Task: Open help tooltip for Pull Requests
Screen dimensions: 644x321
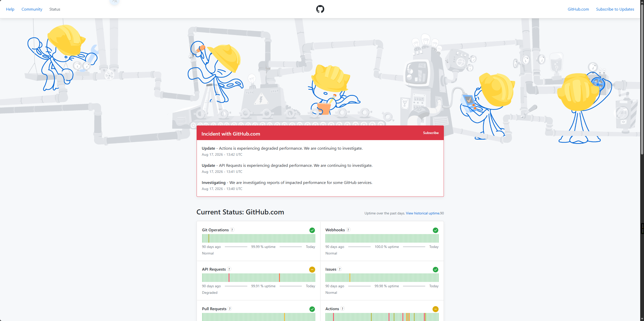Action: pos(230,309)
